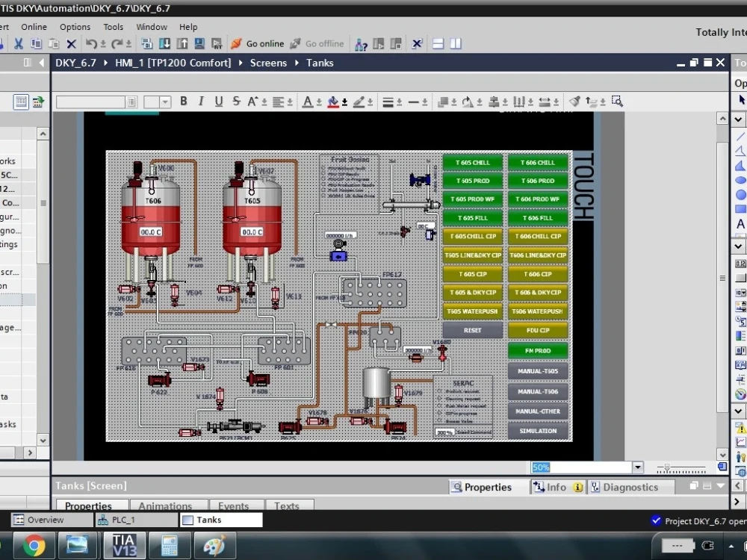Select the Download to device icon
Viewport: 747px width, 560px height.
(164, 43)
